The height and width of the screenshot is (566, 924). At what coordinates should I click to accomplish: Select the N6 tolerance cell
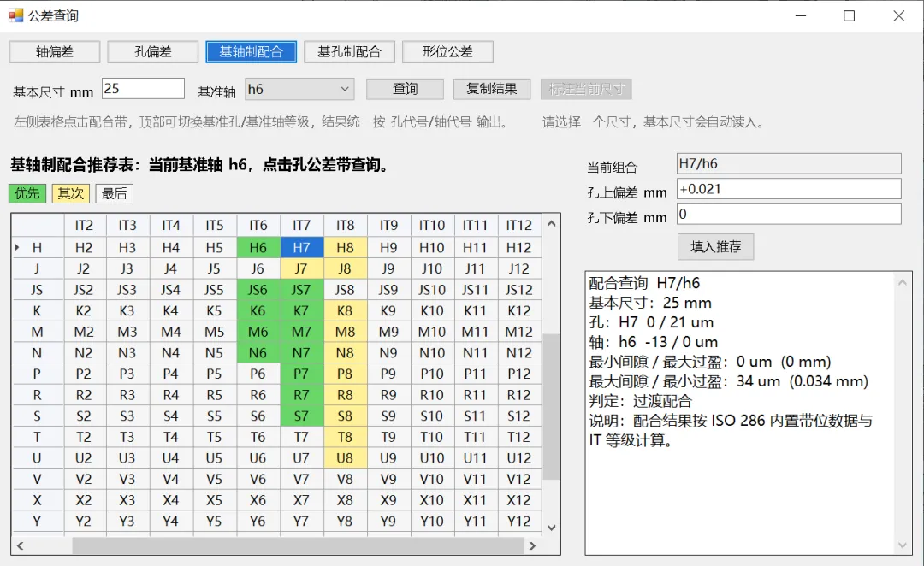(258, 353)
